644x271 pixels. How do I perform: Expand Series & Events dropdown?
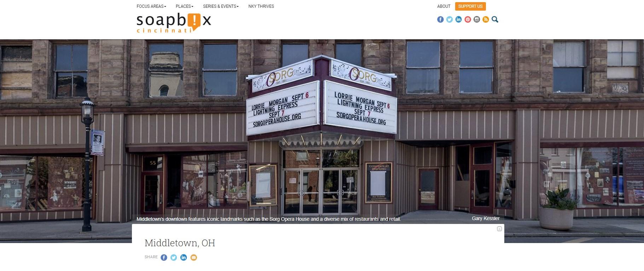(x=221, y=6)
